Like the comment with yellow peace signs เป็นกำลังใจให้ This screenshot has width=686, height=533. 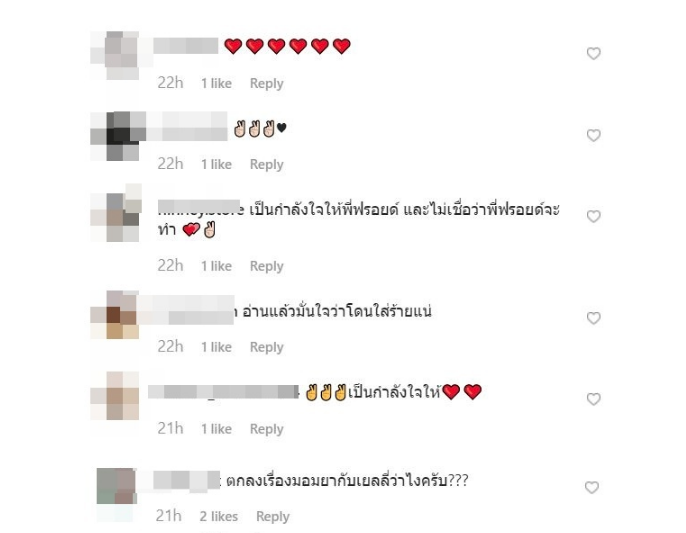coord(593,399)
